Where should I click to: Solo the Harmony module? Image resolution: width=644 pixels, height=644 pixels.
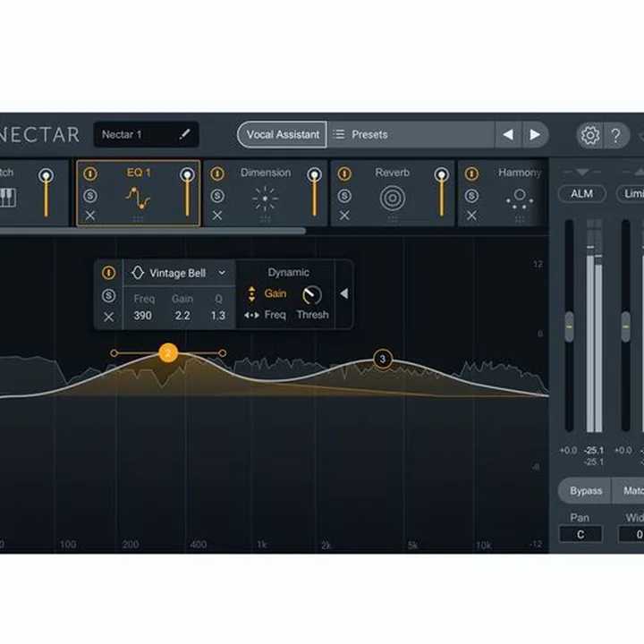pos(472,196)
